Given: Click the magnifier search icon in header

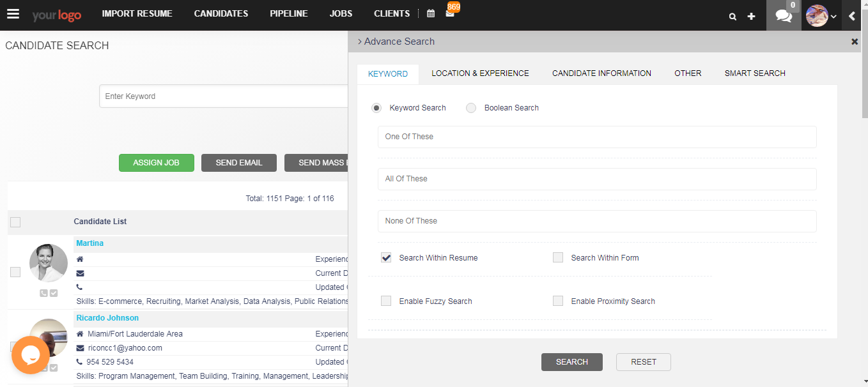Looking at the screenshot, I should coord(732,17).
